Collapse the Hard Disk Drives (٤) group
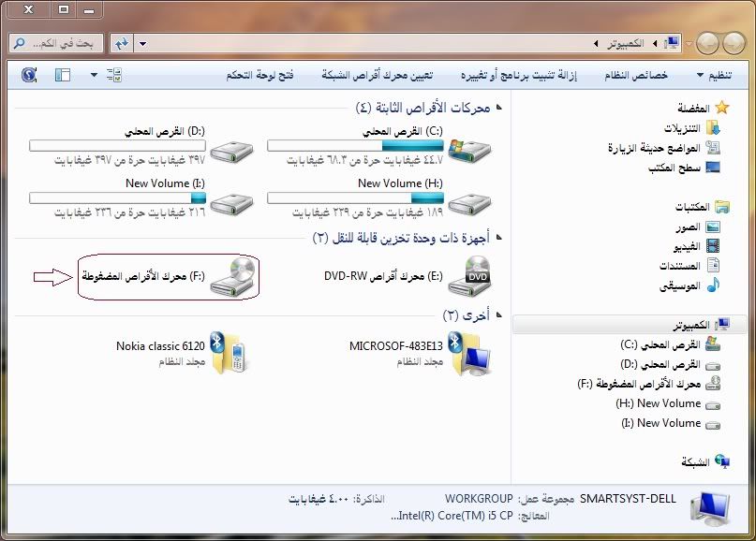The height and width of the screenshot is (541, 756). coord(498,109)
